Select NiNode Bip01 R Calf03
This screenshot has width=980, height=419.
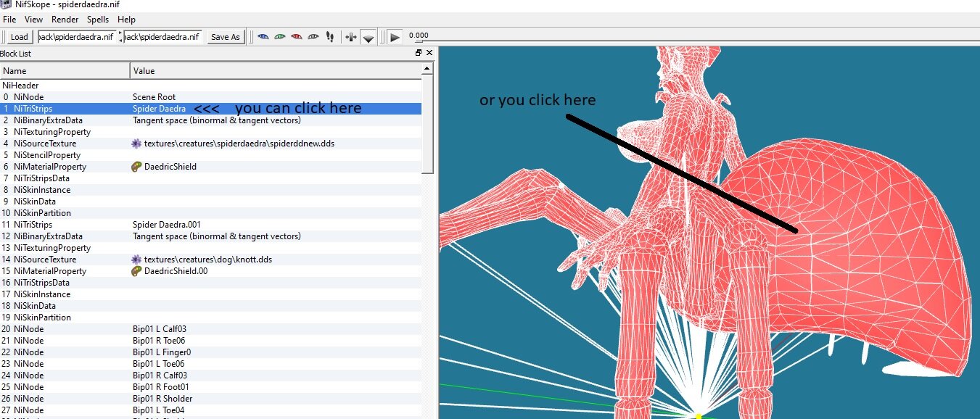(x=210, y=375)
